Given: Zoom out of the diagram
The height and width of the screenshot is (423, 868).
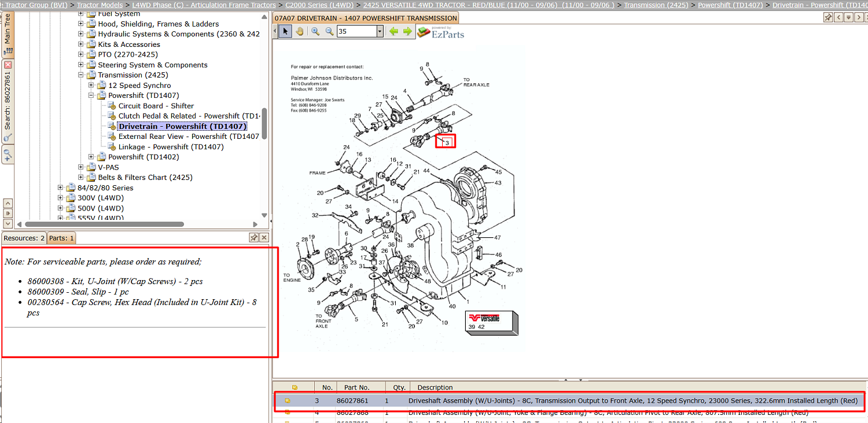Looking at the screenshot, I should (x=329, y=31).
